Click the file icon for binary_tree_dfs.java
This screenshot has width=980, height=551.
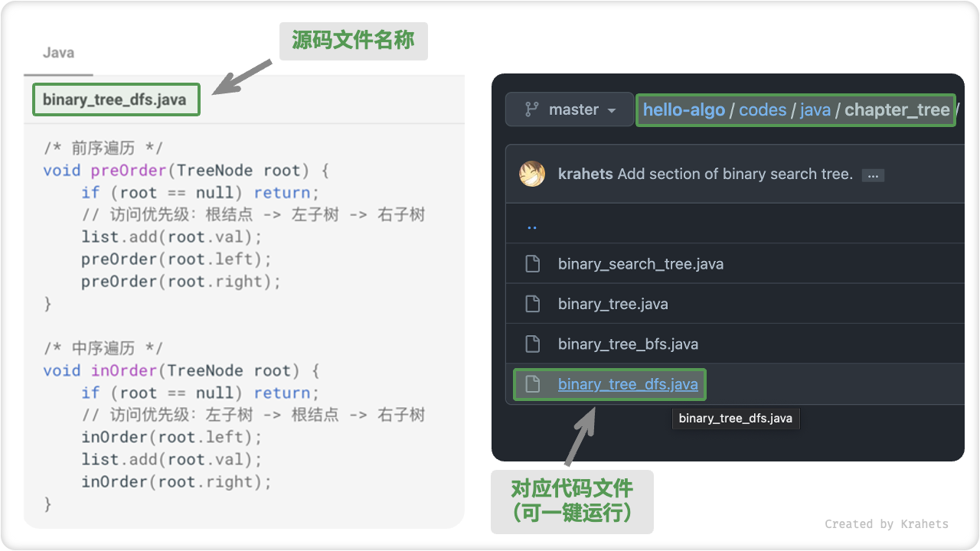pyautogui.click(x=532, y=384)
